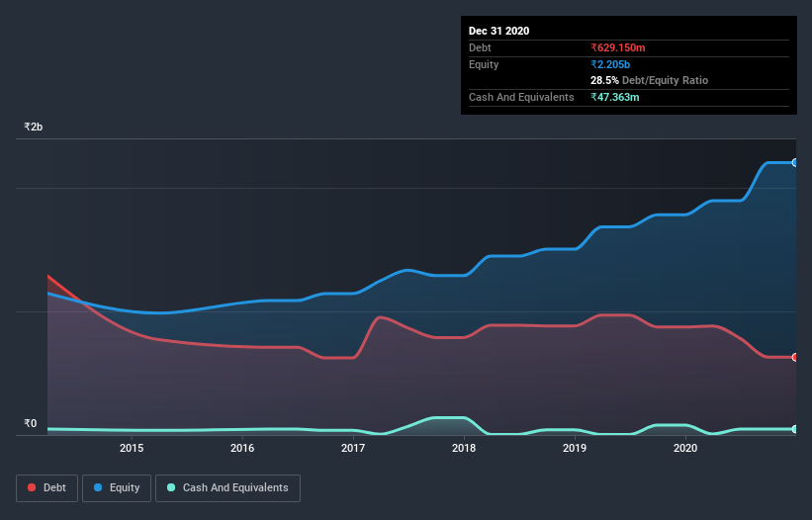The width and height of the screenshot is (812, 520).
Task: Select the Cash end-point marker on chart
Action: (794, 429)
